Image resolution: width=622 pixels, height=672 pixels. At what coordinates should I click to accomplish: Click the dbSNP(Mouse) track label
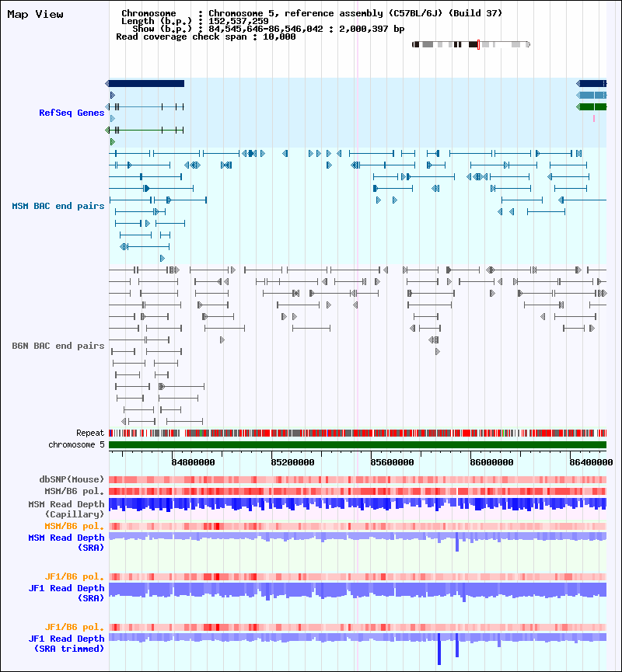[72, 479]
